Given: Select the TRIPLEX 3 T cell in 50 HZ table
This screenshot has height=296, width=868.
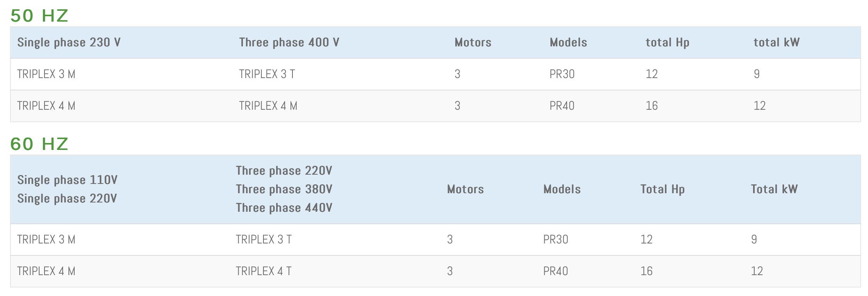Looking at the screenshot, I should point(267,74).
